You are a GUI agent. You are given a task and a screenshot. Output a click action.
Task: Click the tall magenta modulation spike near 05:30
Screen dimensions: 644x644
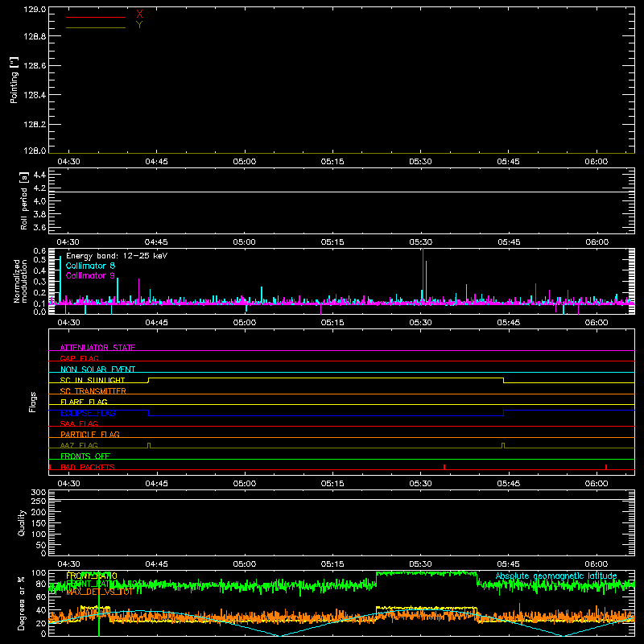tap(423, 275)
